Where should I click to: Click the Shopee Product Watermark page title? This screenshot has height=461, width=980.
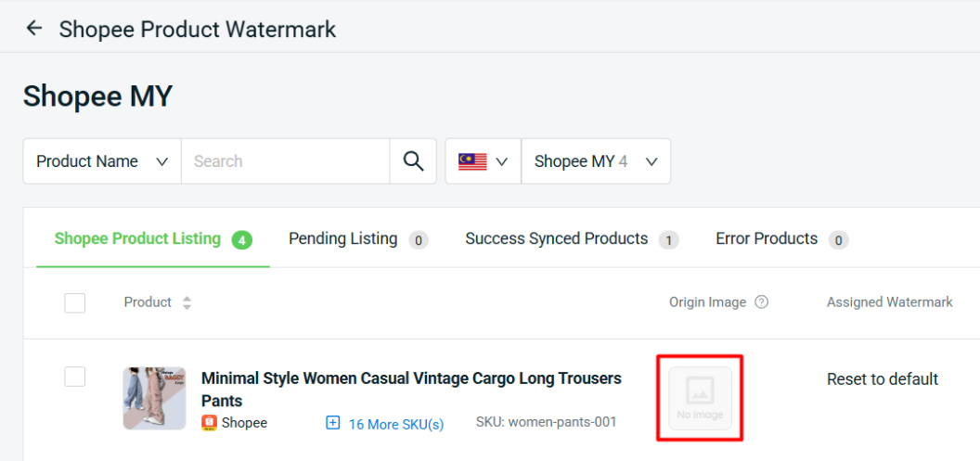(198, 30)
